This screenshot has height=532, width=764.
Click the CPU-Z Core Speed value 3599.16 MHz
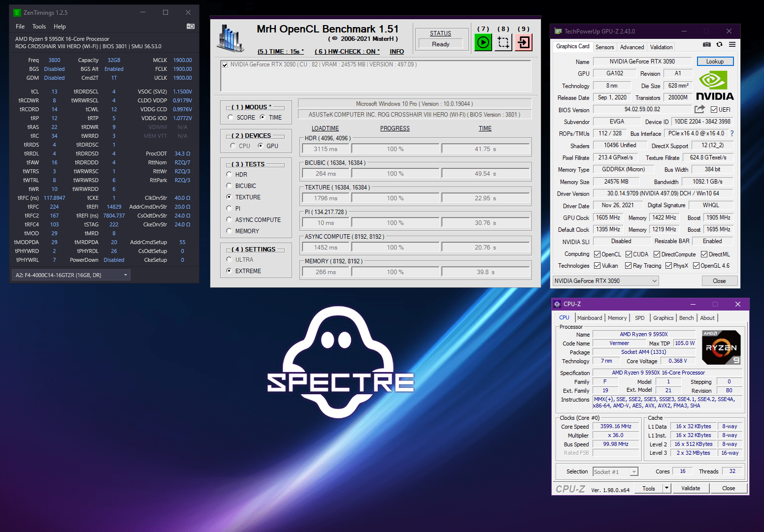point(616,426)
